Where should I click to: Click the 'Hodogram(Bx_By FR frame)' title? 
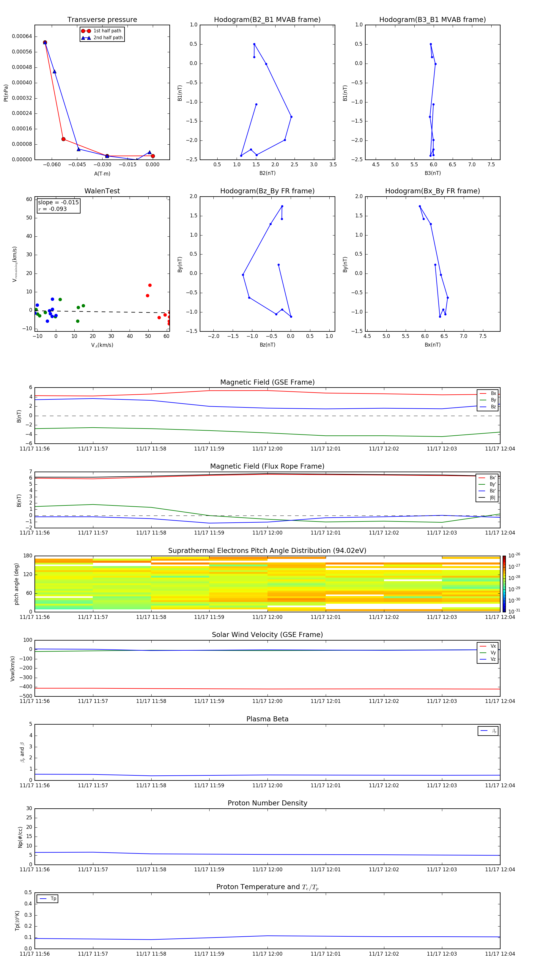(432, 191)
